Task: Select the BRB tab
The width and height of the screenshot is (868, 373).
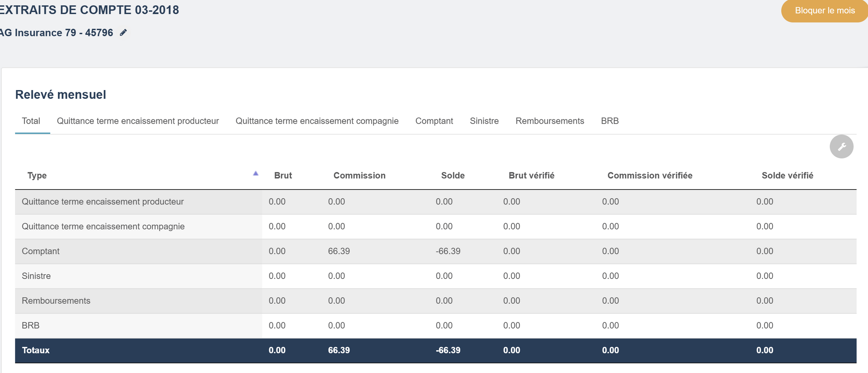Action: coord(610,121)
